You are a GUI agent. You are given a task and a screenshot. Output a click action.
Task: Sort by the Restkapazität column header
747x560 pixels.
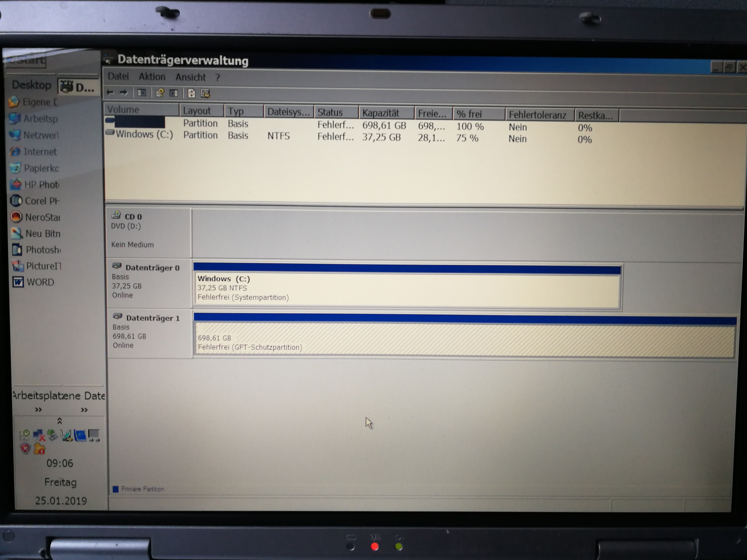[597, 116]
